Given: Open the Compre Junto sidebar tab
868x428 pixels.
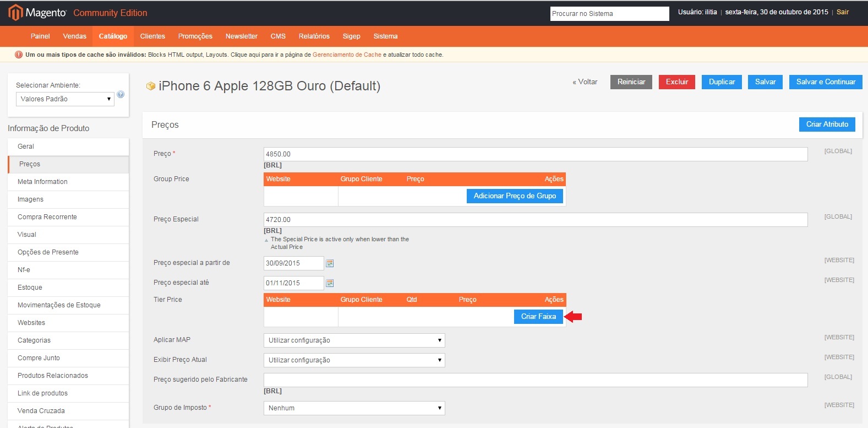Looking at the screenshot, I should (68, 358).
